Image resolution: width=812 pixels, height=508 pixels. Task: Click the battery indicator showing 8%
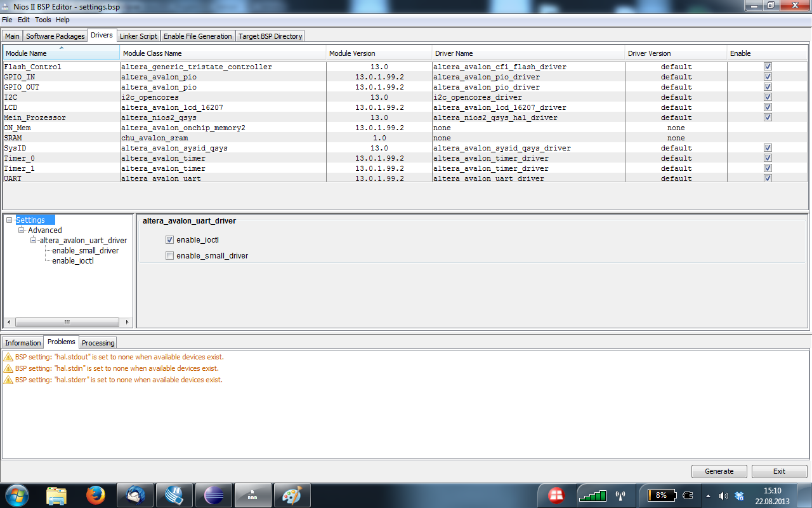(661, 495)
